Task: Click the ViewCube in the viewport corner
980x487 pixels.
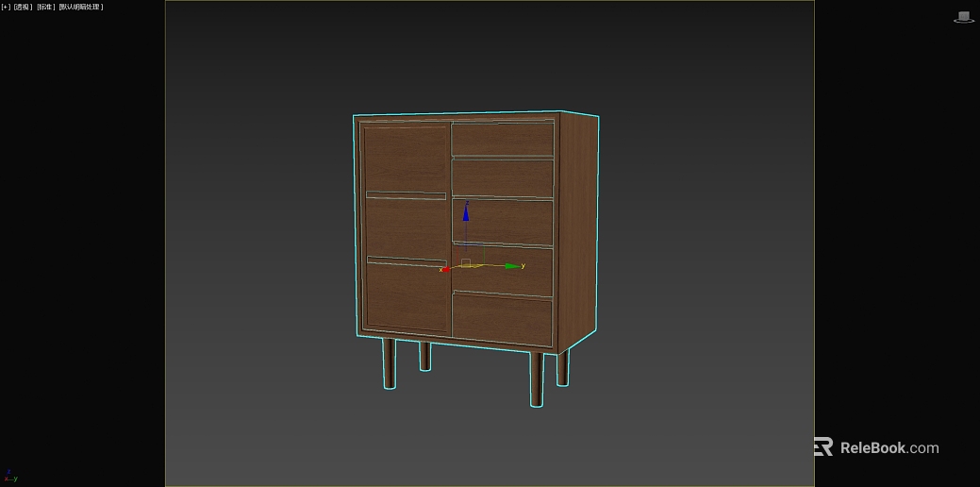Action: coord(964,18)
